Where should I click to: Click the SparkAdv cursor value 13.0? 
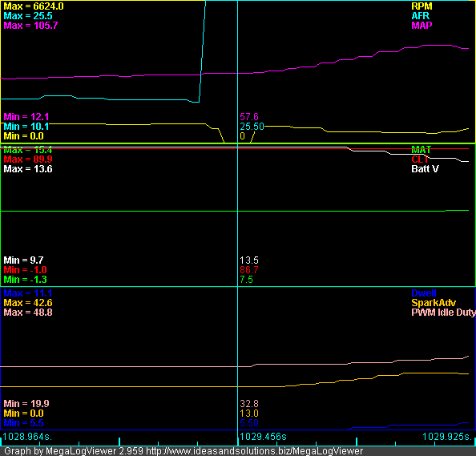pyautogui.click(x=249, y=414)
